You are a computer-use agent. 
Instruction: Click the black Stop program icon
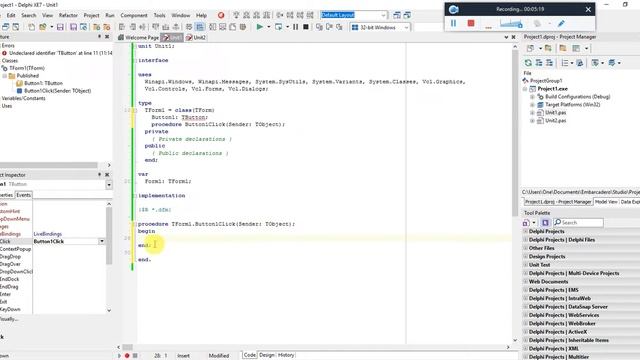(305, 27)
